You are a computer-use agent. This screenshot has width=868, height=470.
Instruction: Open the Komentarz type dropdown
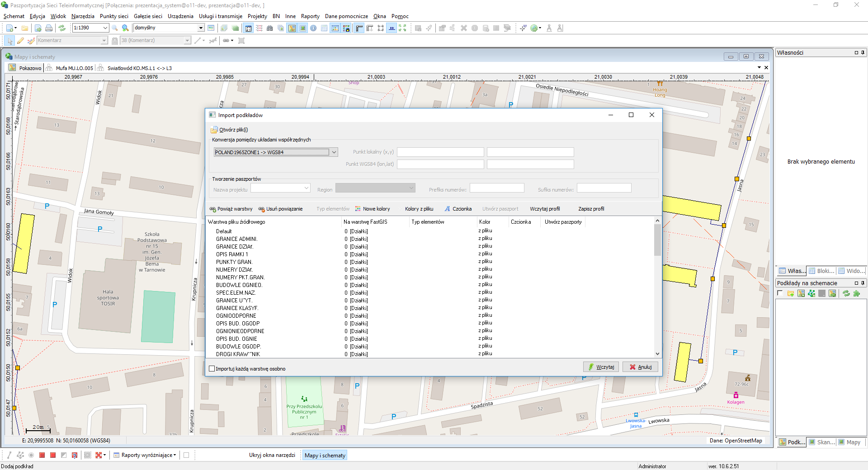(x=104, y=41)
